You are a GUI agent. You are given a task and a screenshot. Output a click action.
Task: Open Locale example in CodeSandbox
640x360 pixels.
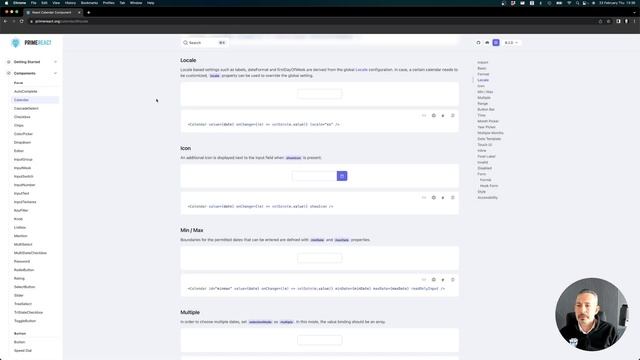[433, 116]
